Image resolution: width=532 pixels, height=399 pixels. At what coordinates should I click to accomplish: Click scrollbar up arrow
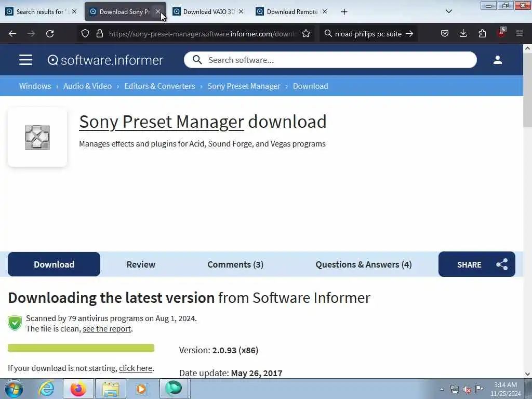[x=527, y=48]
